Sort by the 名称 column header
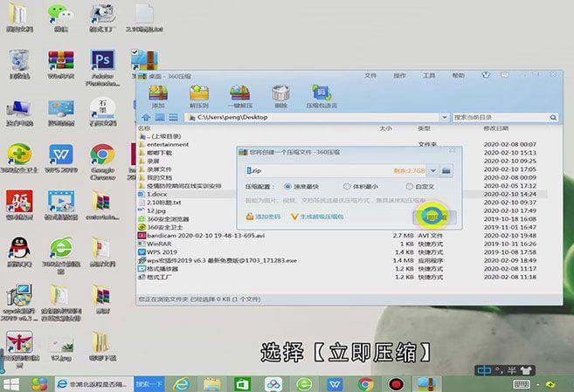The width and height of the screenshot is (574, 392). (x=145, y=128)
